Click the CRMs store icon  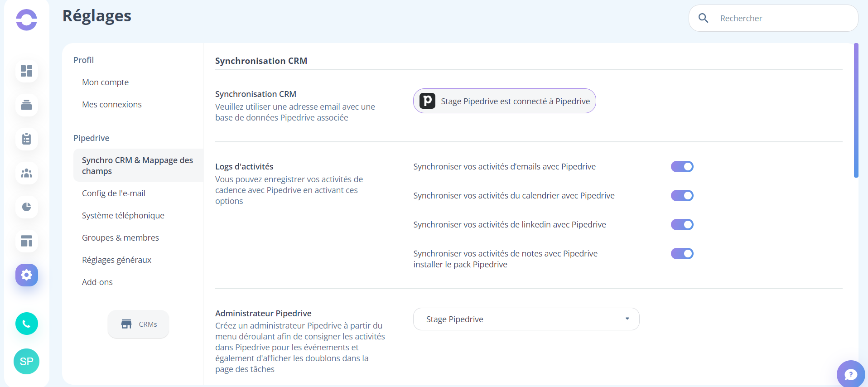[126, 324]
